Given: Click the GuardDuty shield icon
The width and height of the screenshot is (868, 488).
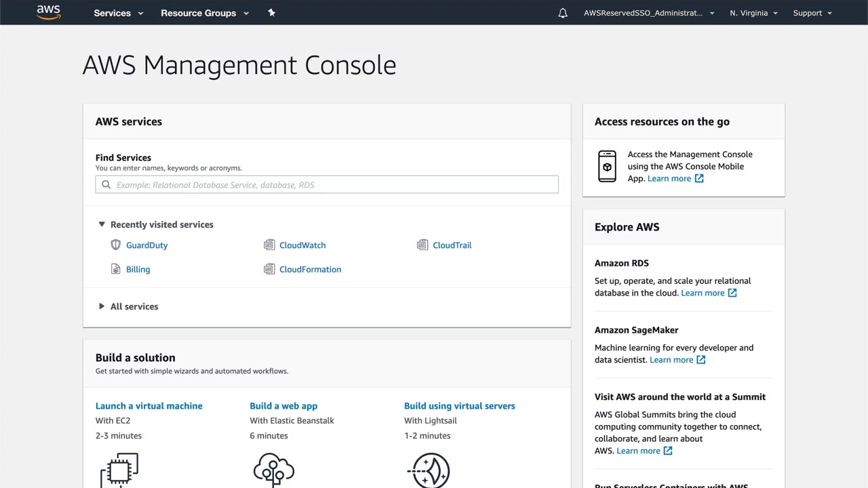Looking at the screenshot, I should coord(115,245).
